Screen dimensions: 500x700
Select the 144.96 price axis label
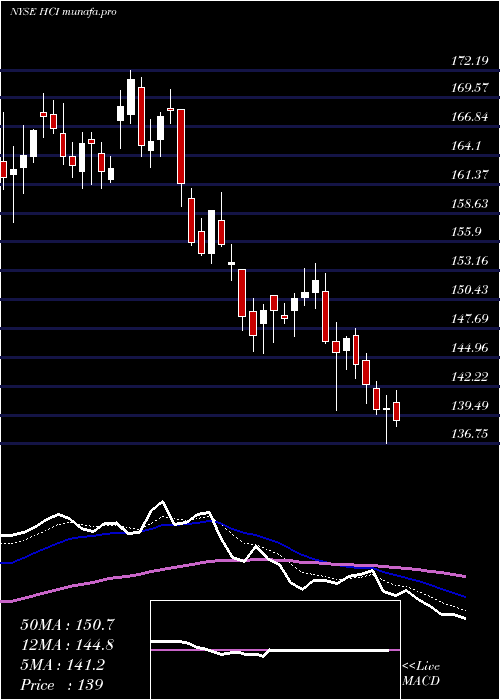pyautogui.click(x=470, y=348)
